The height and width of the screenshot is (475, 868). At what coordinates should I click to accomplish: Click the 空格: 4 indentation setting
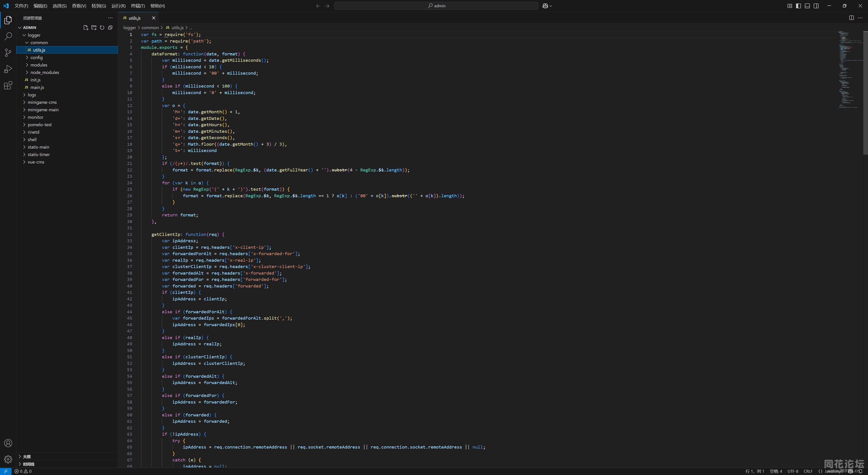(776, 471)
